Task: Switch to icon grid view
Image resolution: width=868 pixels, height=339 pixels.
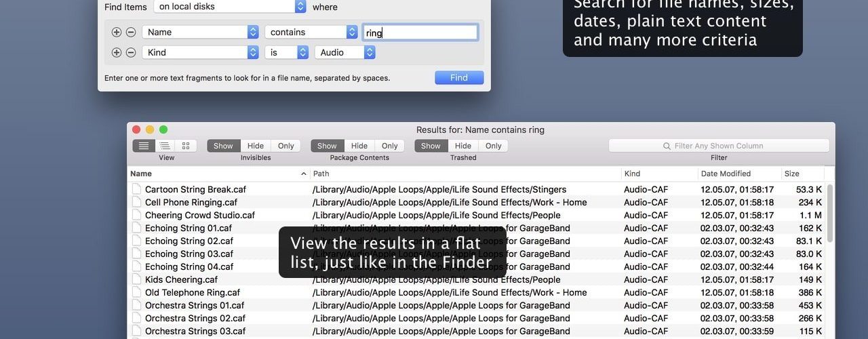Action: click(x=186, y=146)
